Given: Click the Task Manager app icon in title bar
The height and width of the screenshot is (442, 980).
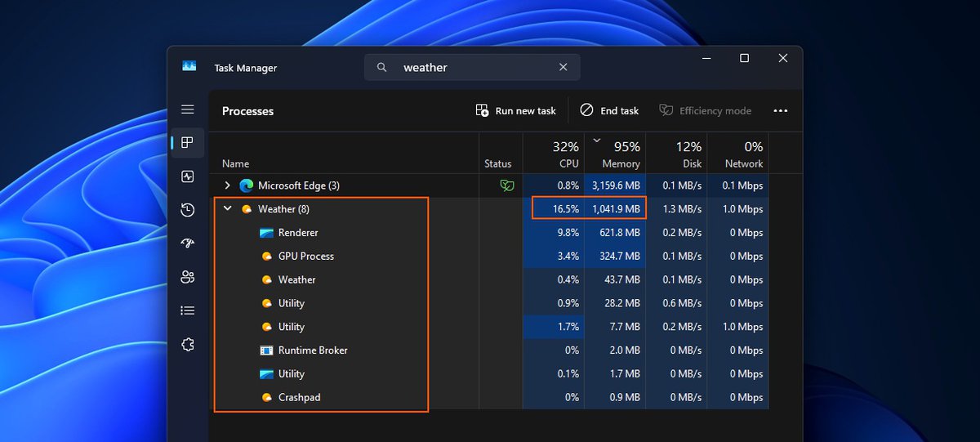Looking at the screenshot, I should pos(189,67).
